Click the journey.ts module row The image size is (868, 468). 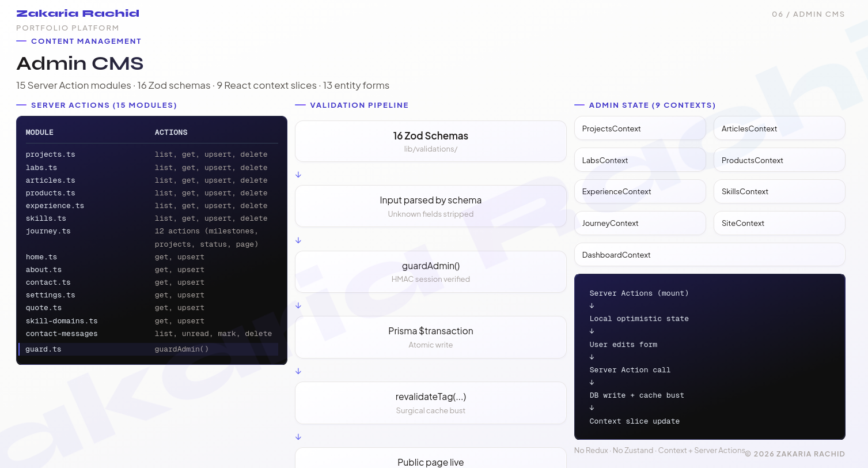point(151,237)
